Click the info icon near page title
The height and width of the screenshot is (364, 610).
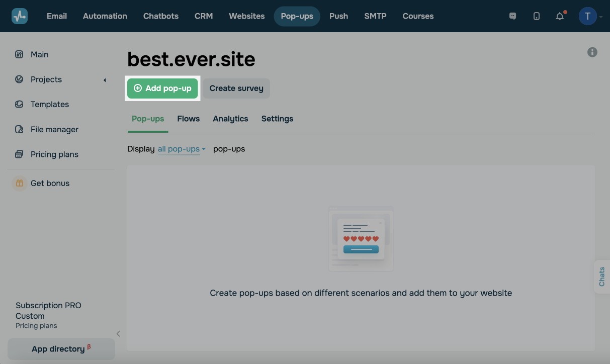592,52
